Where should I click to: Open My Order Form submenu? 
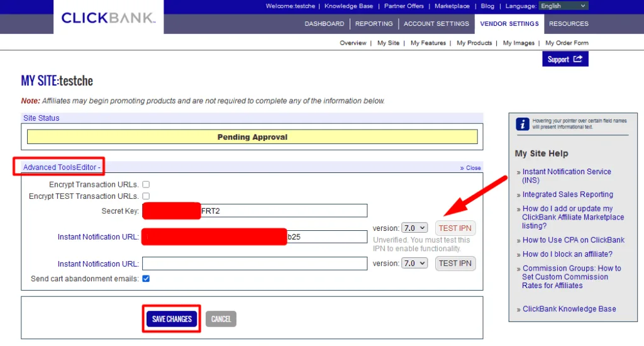tap(567, 43)
